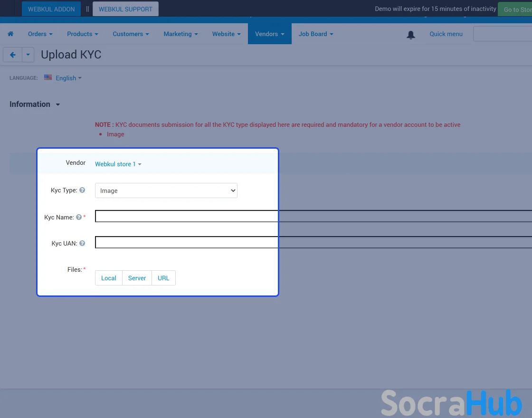Click the Local file upload button
Image resolution: width=532 pixels, height=418 pixels.
click(109, 278)
